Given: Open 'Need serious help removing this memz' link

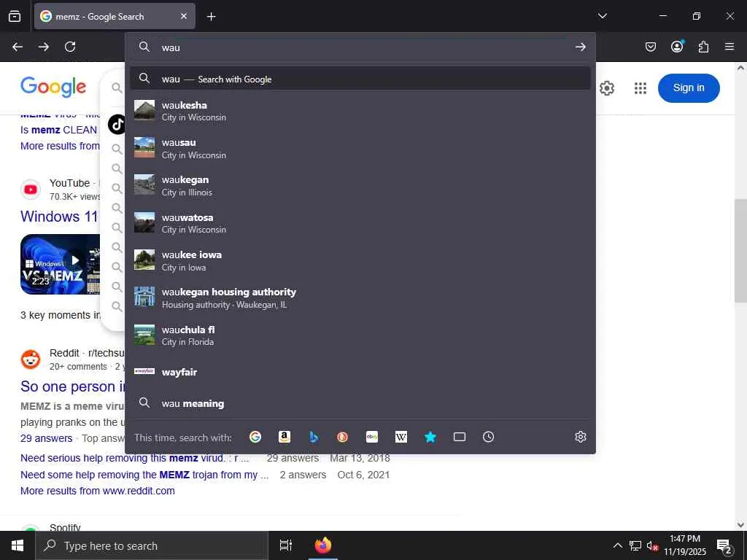Looking at the screenshot, I should (x=135, y=458).
